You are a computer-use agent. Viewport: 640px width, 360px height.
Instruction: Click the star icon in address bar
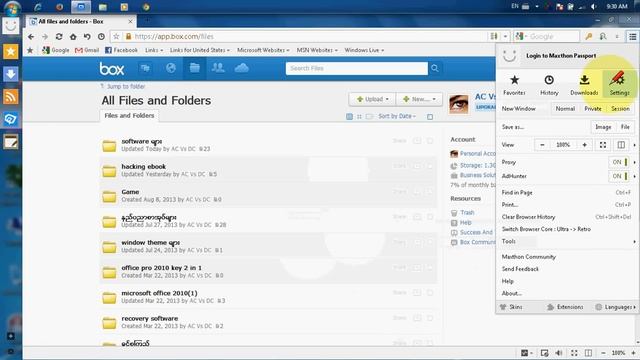coord(116,37)
